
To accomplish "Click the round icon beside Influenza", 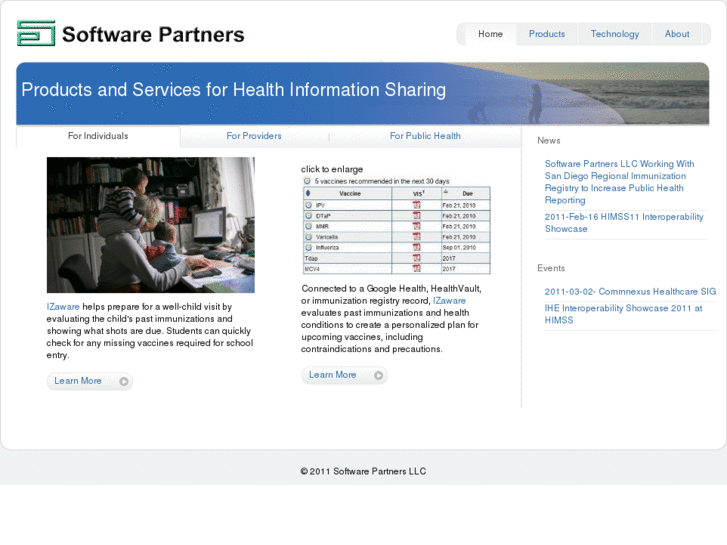I will point(308,248).
